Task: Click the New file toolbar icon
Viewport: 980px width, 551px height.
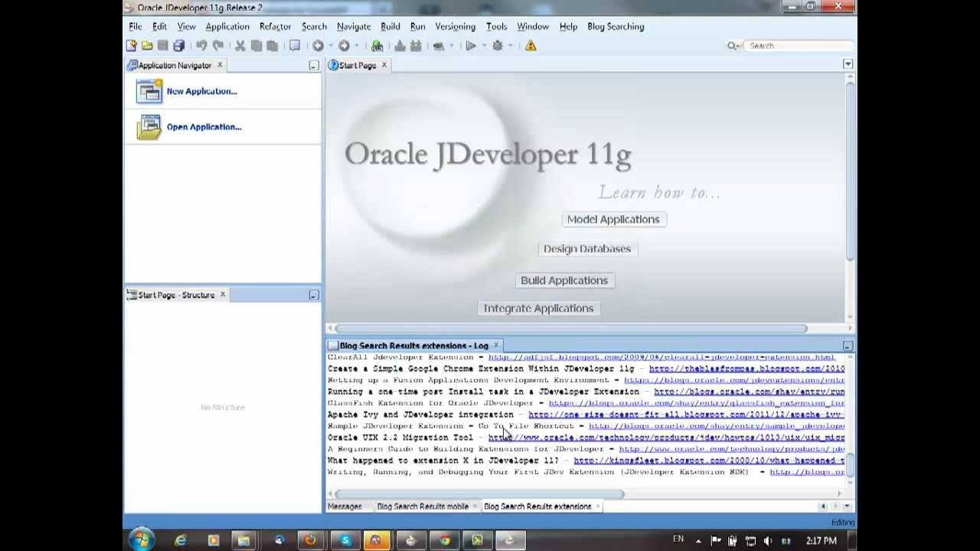Action: pyautogui.click(x=132, y=46)
